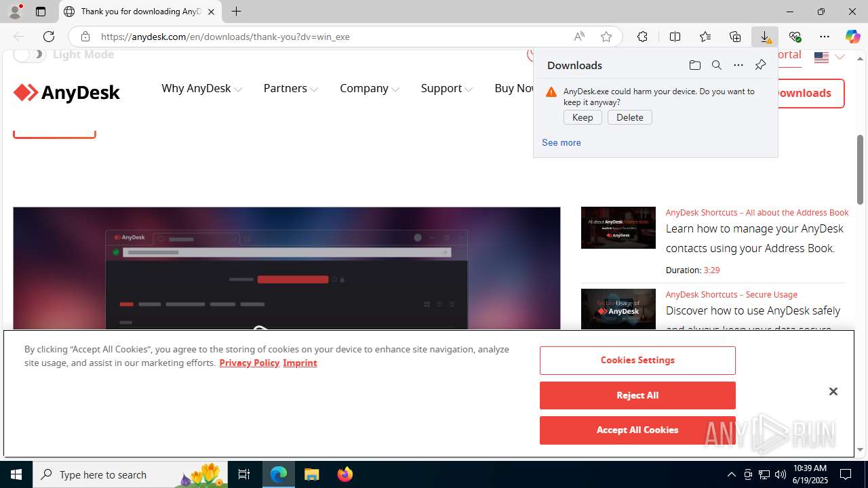Expand the Company menu

click(370, 88)
